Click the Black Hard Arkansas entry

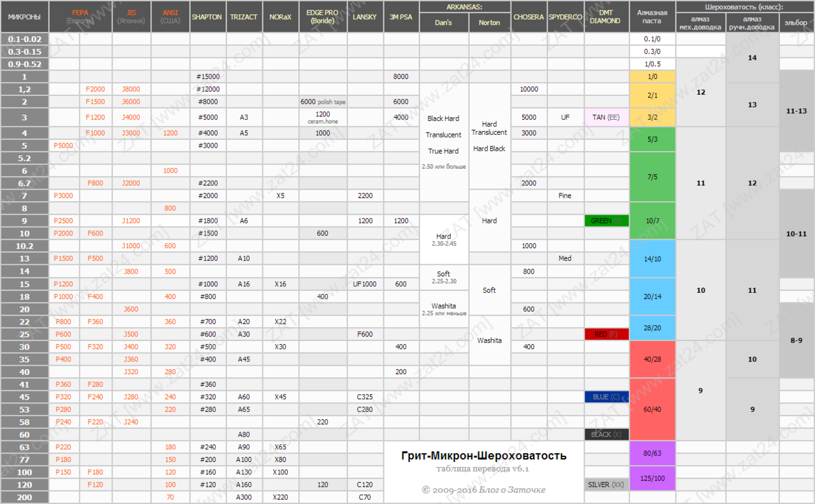tap(444, 118)
